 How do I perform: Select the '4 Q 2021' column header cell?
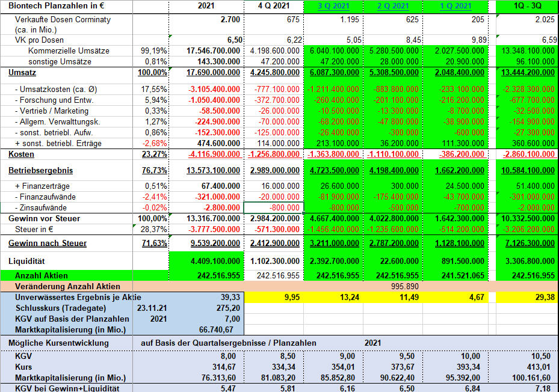(x=274, y=7)
